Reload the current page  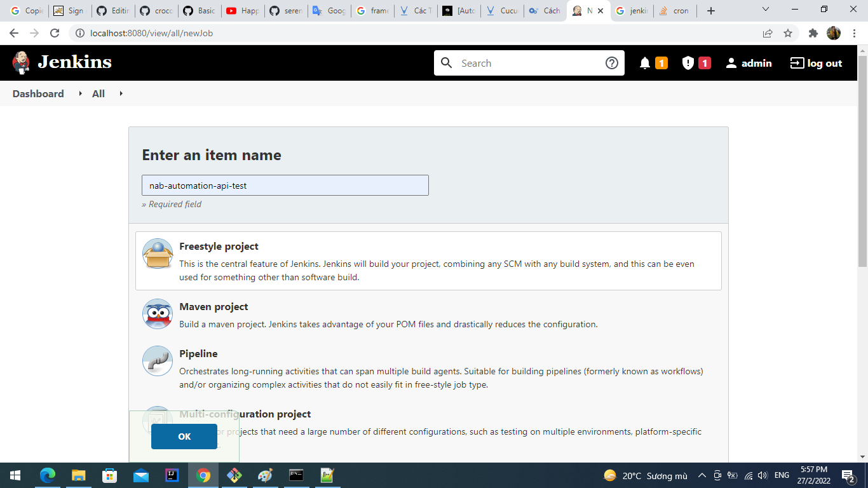click(55, 33)
